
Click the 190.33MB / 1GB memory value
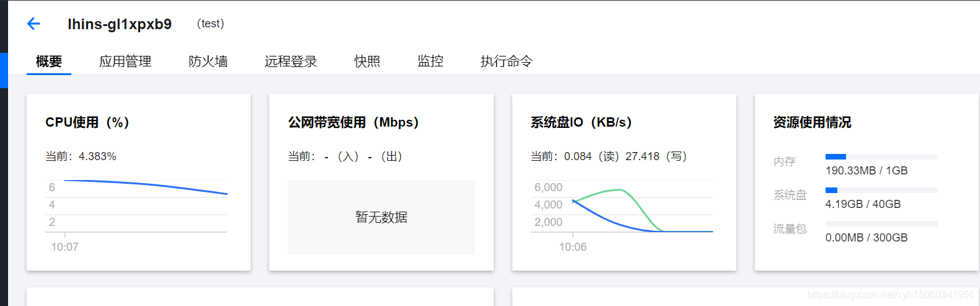866,171
